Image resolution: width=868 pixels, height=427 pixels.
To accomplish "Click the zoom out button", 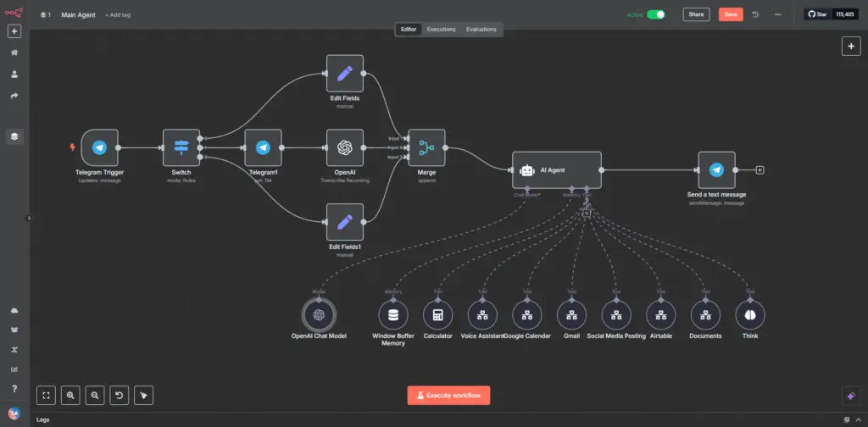I will (95, 396).
